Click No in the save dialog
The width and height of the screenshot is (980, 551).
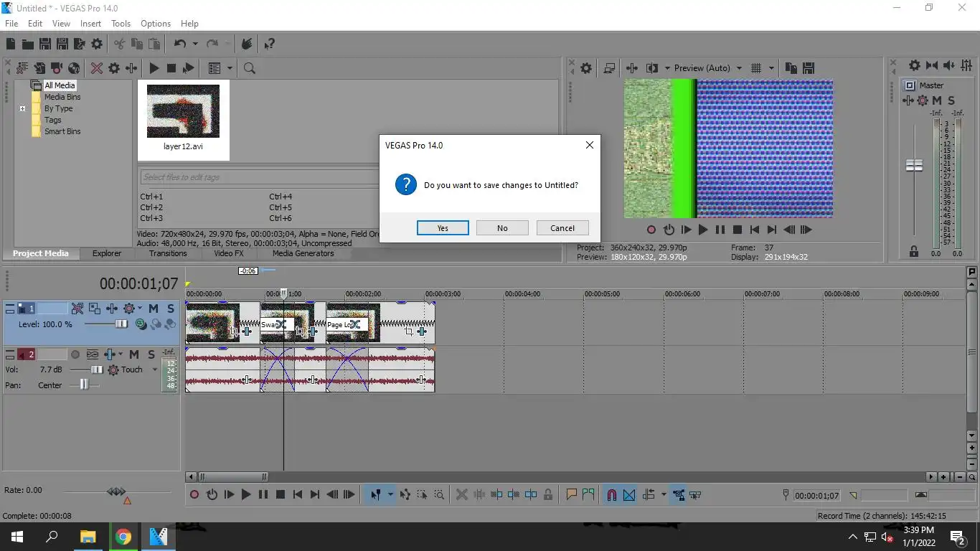coord(502,228)
